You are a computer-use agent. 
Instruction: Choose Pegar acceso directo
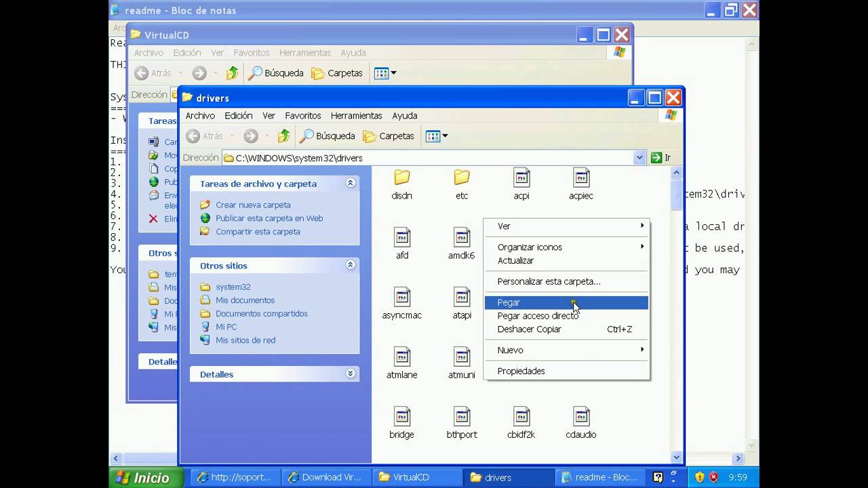point(567,316)
